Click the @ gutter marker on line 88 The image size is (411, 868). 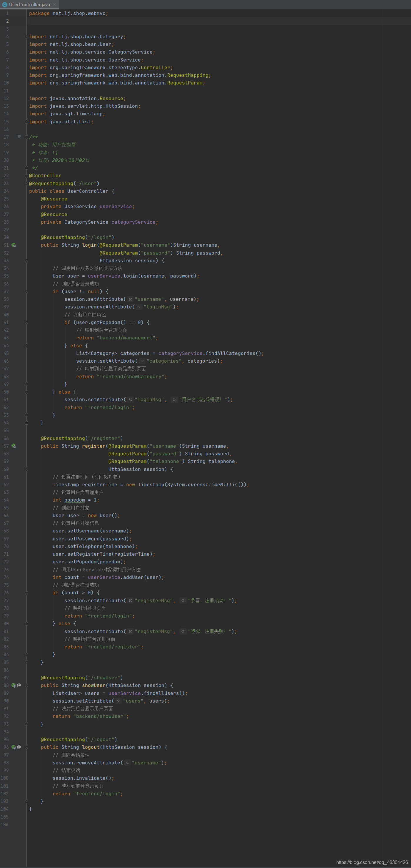coord(19,685)
